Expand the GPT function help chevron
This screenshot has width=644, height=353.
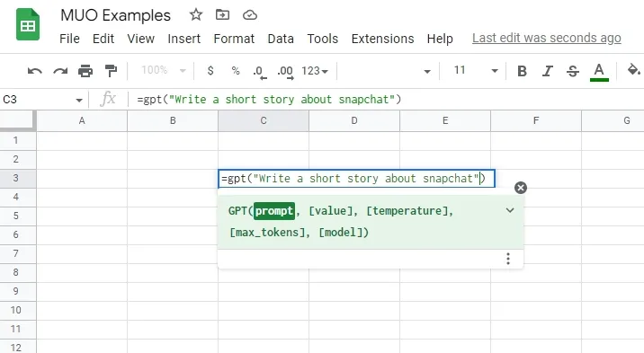[510, 210]
